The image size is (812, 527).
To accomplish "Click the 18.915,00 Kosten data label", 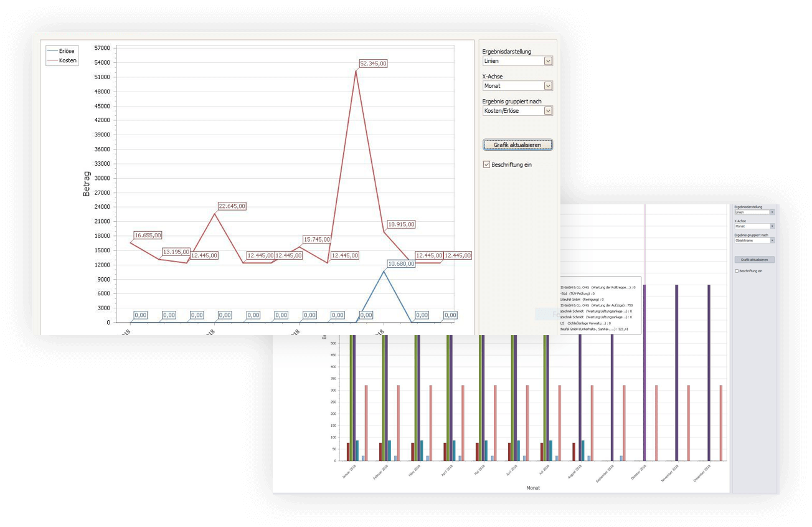I will 401,224.
